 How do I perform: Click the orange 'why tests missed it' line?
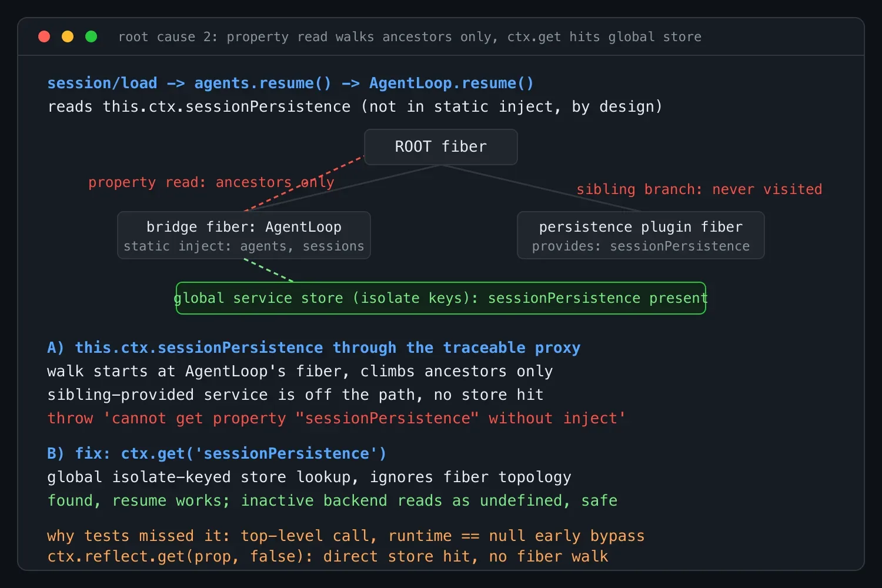pos(346,536)
